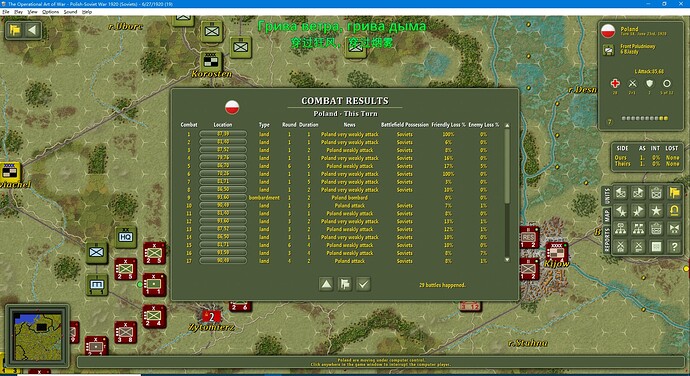Switch to the MAP side tab
Screen dimensions: 690x376
coord(607,215)
